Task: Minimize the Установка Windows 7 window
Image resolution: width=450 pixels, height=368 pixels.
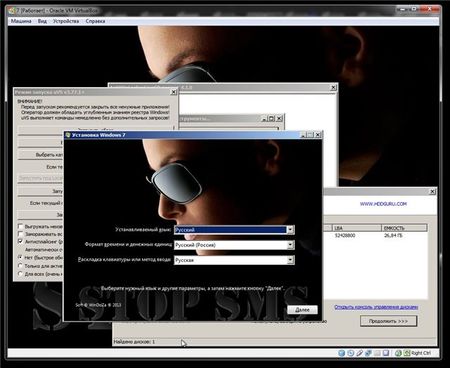Action: pos(303,135)
